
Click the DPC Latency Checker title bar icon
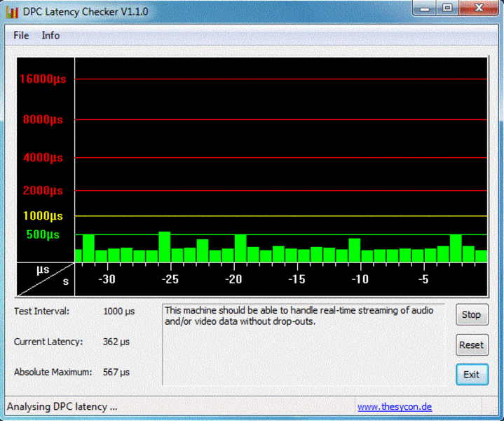[x=12, y=12]
